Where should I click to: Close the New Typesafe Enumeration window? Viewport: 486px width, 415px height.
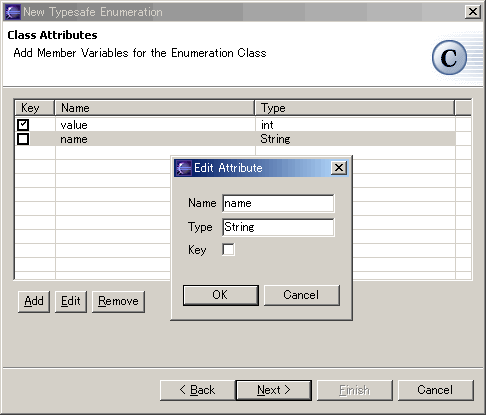[x=473, y=12]
